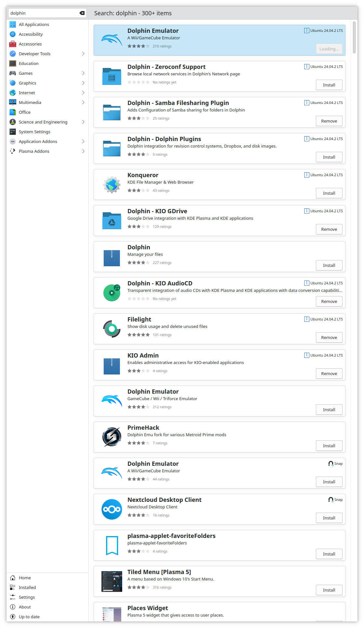This screenshot has height=628, width=364.
Task: Expand the Developer Tools category chevron
Action: [x=83, y=54]
